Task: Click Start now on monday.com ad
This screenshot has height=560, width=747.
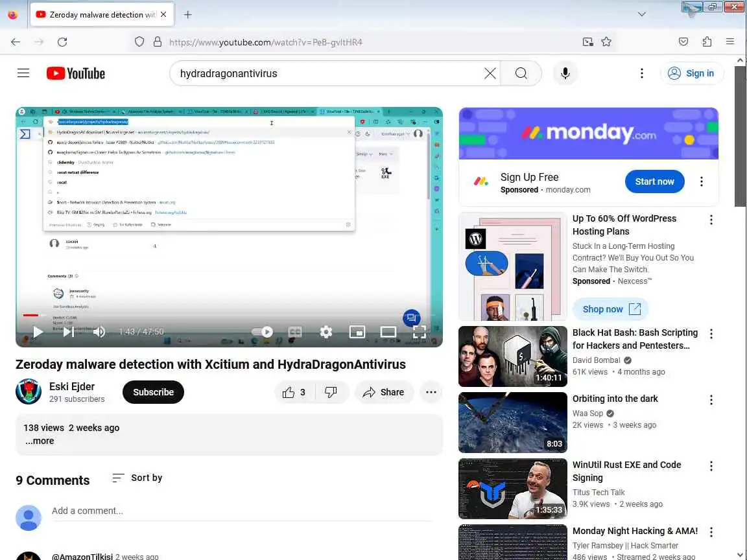Action: coord(654,181)
